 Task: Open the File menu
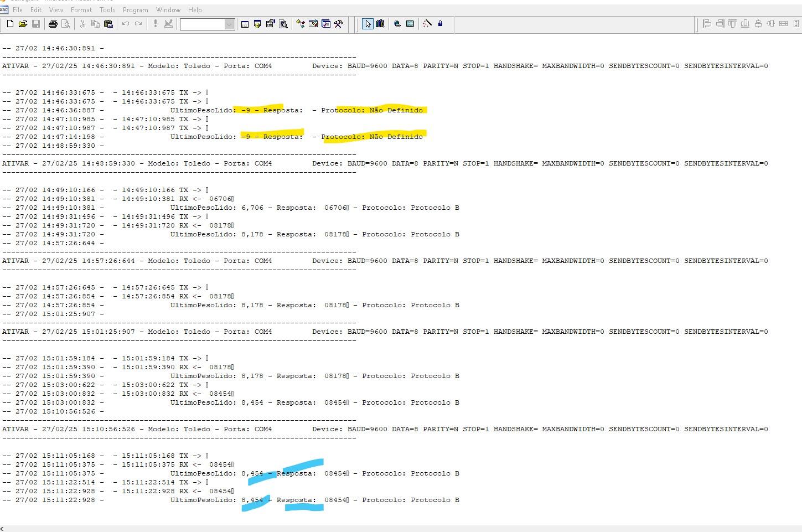pos(18,10)
